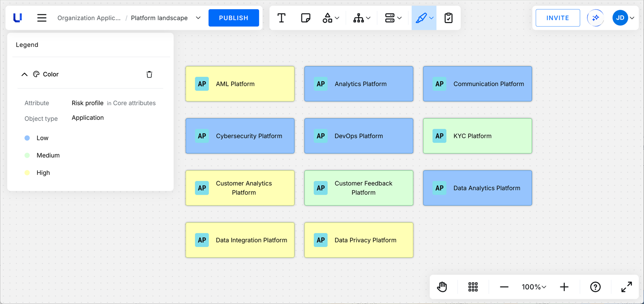Select the Communication Platform card
The height and width of the screenshot is (304, 644).
(477, 84)
